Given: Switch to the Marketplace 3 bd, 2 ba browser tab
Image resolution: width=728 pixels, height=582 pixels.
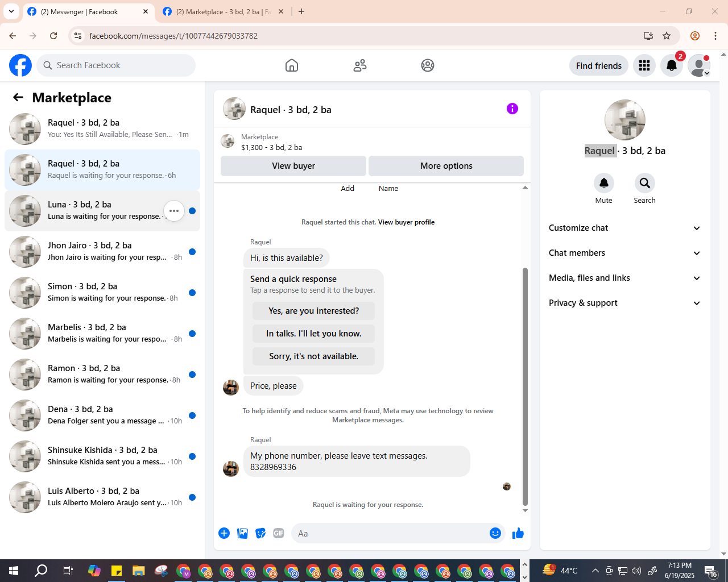Looking at the screenshot, I should [224, 12].
